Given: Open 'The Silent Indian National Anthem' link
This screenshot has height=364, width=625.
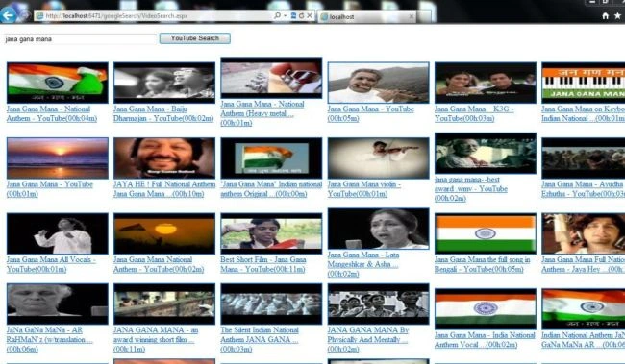Looking at the screenshot, I should [260, 340].
